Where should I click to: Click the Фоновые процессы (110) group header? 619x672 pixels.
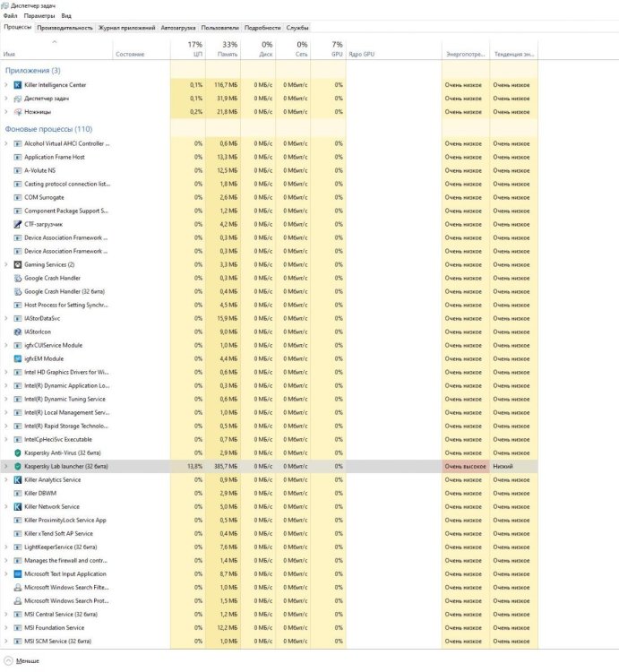pos(48,129)
